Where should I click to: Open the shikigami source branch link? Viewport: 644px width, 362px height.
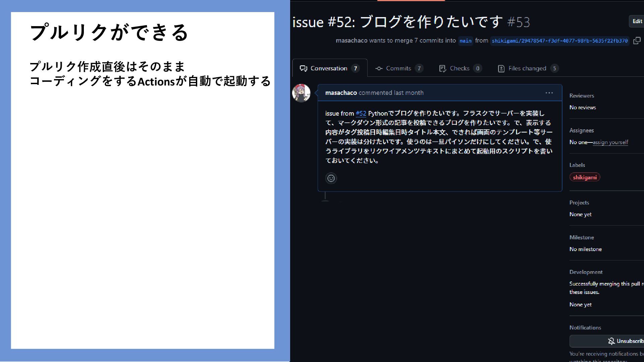pyautogui.click(x=559, y=41)
